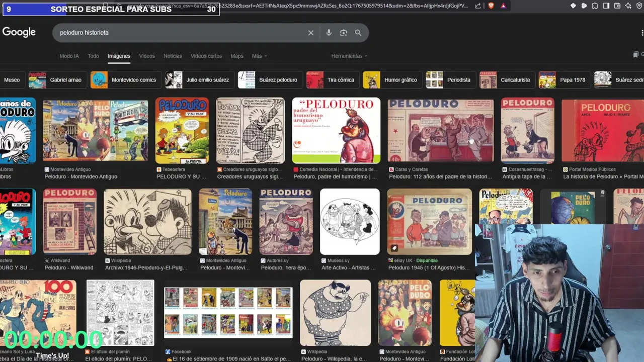Select the Periodista filter chip
Viewport: 644px width, 362px height.
point(450,80)
